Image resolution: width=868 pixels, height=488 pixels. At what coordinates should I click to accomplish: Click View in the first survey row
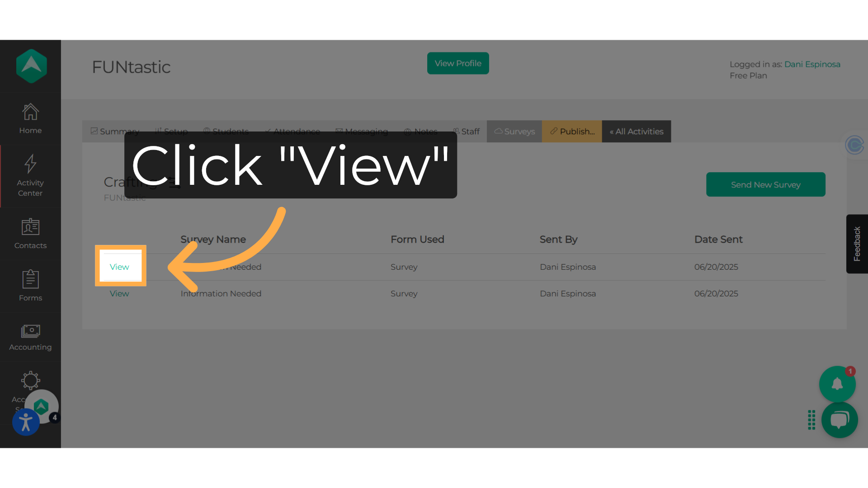pos(119,267)
